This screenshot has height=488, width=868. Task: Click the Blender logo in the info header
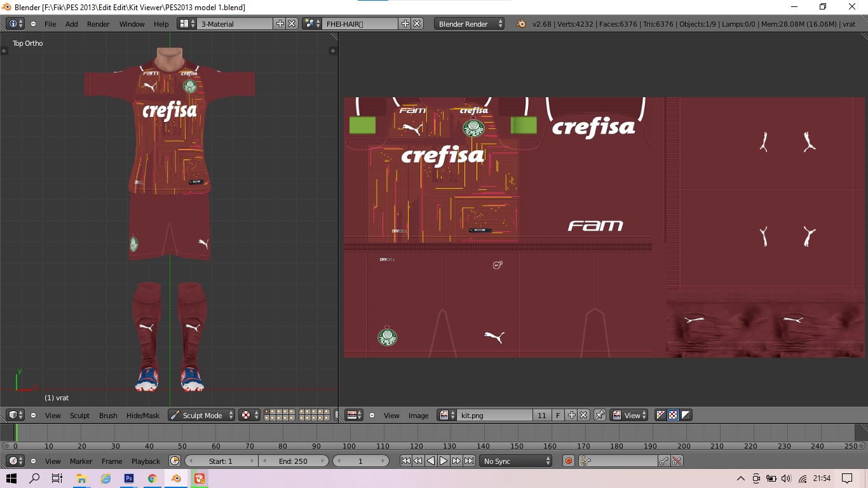(x=521, y=24)
